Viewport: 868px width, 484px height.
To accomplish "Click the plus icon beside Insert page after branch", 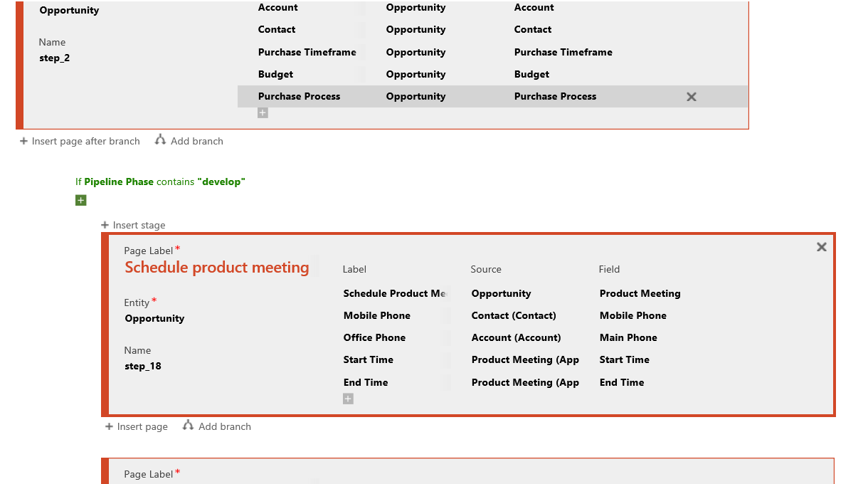I will pyautogui.click(x=23, y=141).
